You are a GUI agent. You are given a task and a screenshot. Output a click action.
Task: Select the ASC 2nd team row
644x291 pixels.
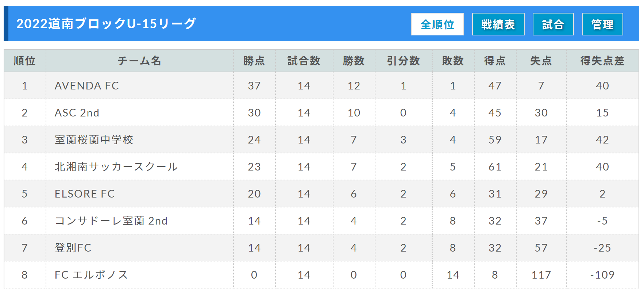pyautogui.click(x=321, y=113)
